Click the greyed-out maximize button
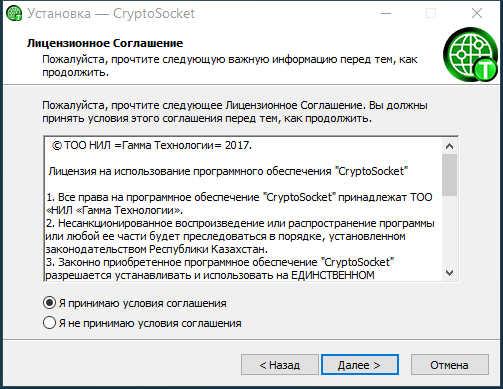 click(431, 14)
